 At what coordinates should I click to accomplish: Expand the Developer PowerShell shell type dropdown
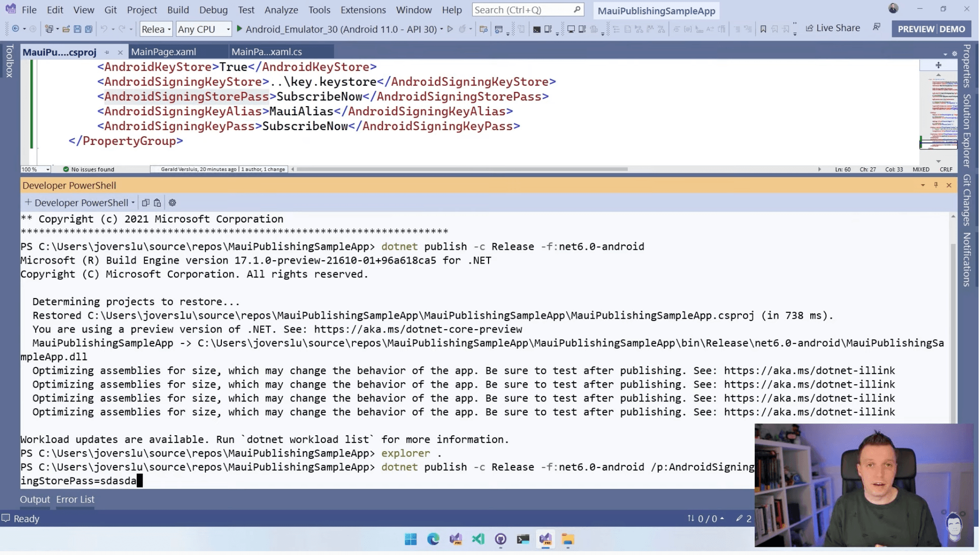coord(133,203)
